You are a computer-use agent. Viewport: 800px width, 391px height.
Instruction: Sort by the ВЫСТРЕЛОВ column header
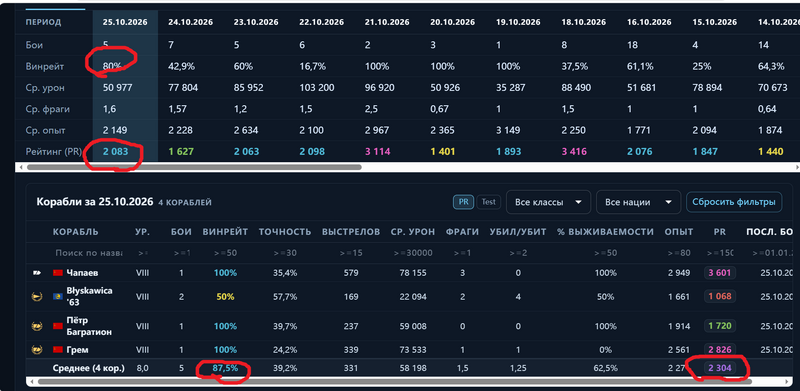[351, 232]
